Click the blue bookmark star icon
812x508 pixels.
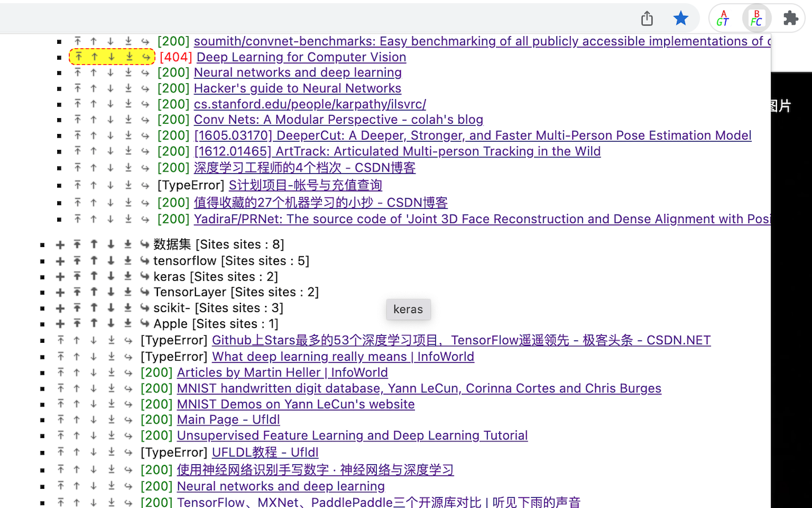coord(681,18)
